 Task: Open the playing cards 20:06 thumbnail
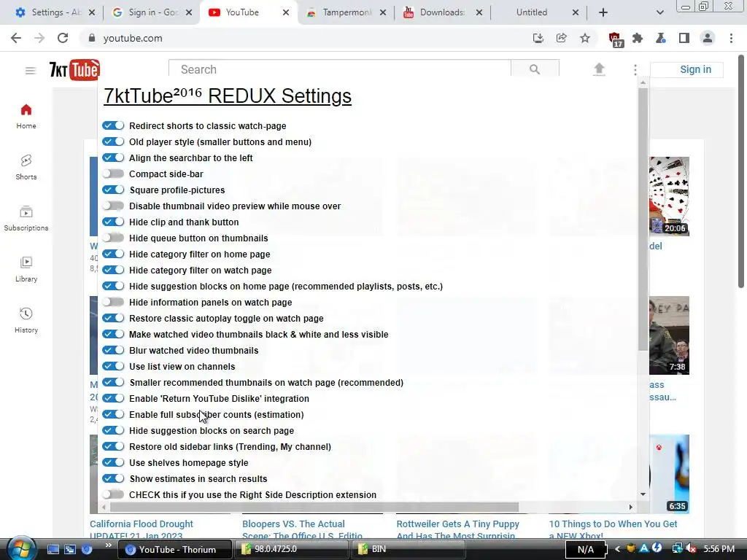coord(669,195)
